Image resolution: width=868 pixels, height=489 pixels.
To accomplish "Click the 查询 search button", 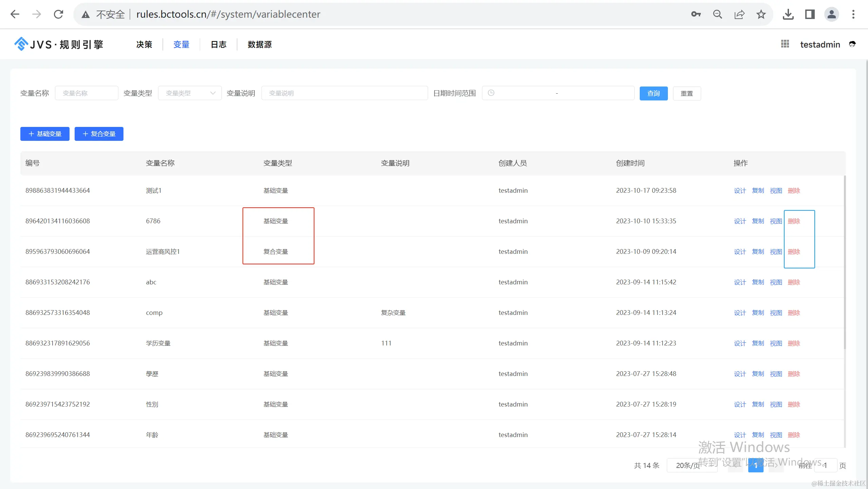I will pos(653,93).
